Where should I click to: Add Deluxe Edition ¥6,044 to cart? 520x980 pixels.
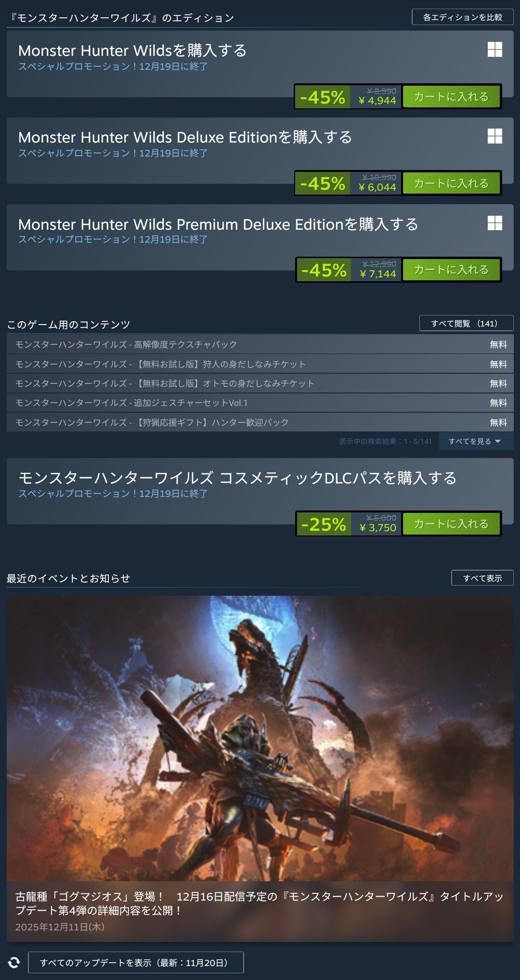(451, 183)
